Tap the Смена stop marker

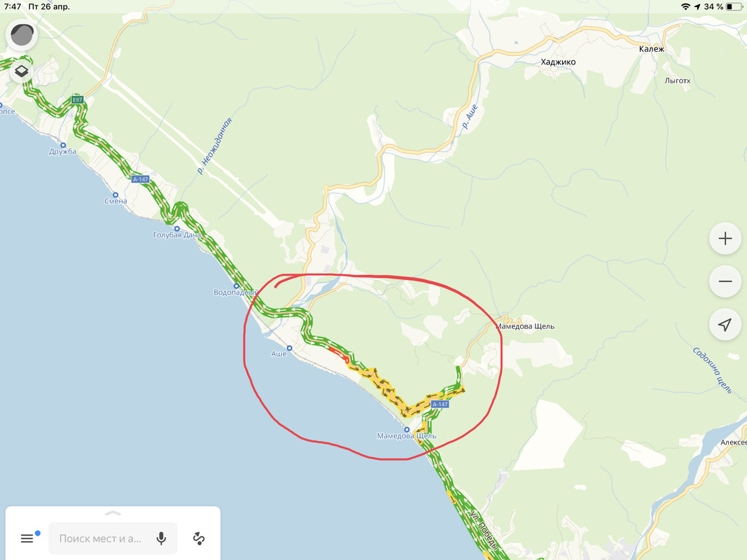click(116, 195)
